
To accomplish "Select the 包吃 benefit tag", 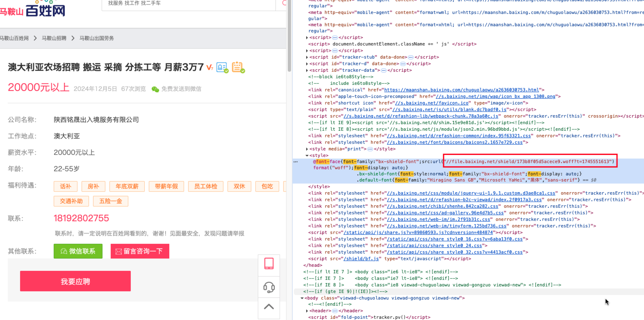I will pyautogui.click(x=267, y=186).
